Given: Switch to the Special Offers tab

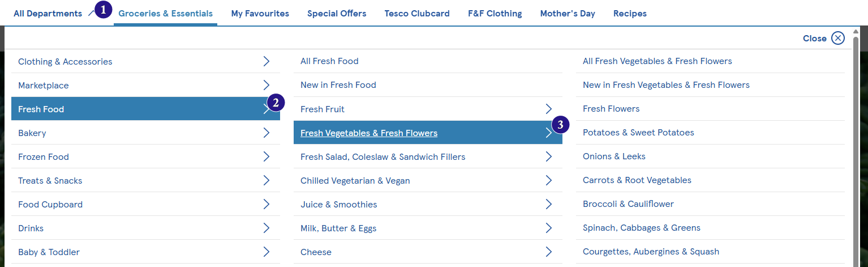Looking at the screenshot, I should pyautogui.click(x=337, y=14).
